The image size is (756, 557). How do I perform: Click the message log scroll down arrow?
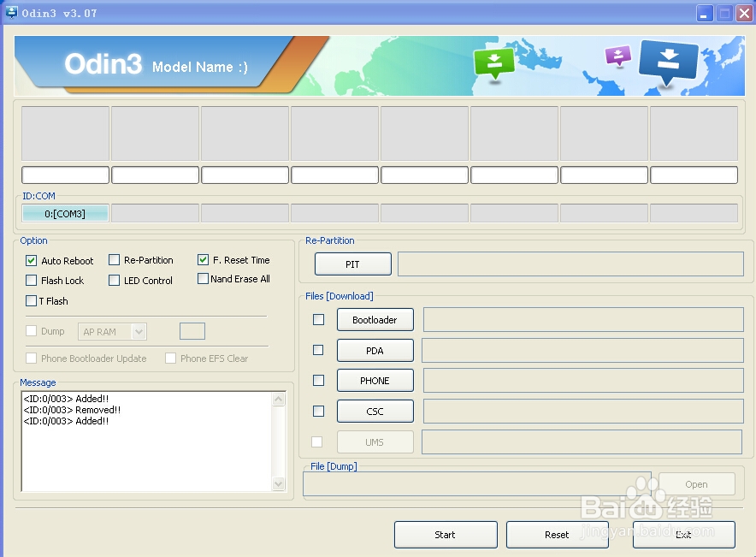pos(279,483)
